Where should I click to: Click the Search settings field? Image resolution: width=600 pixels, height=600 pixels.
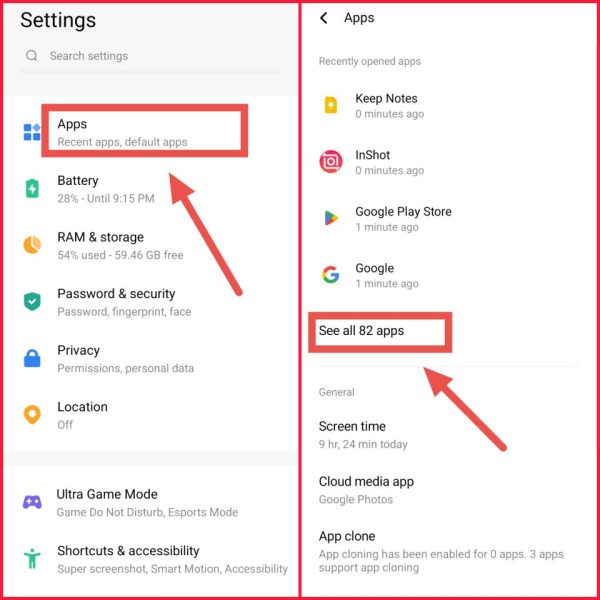150,56
